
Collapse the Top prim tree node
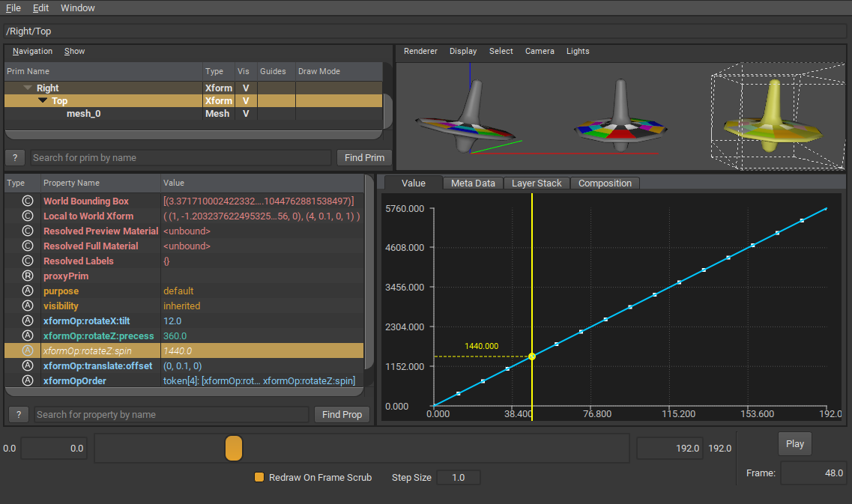click(43, 101)
